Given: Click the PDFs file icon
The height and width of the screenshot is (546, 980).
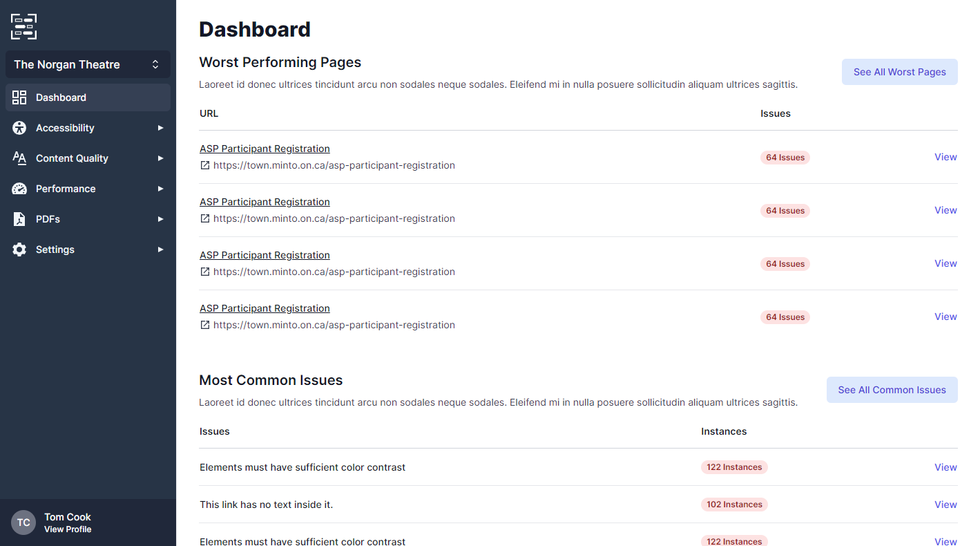Looking at the screenshot, I should (19, 219).
